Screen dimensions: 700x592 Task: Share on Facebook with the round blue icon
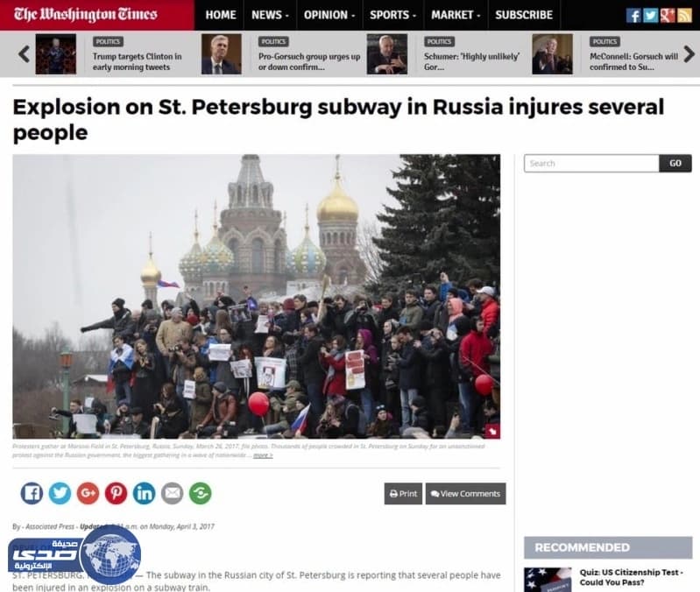pos(32,493)
